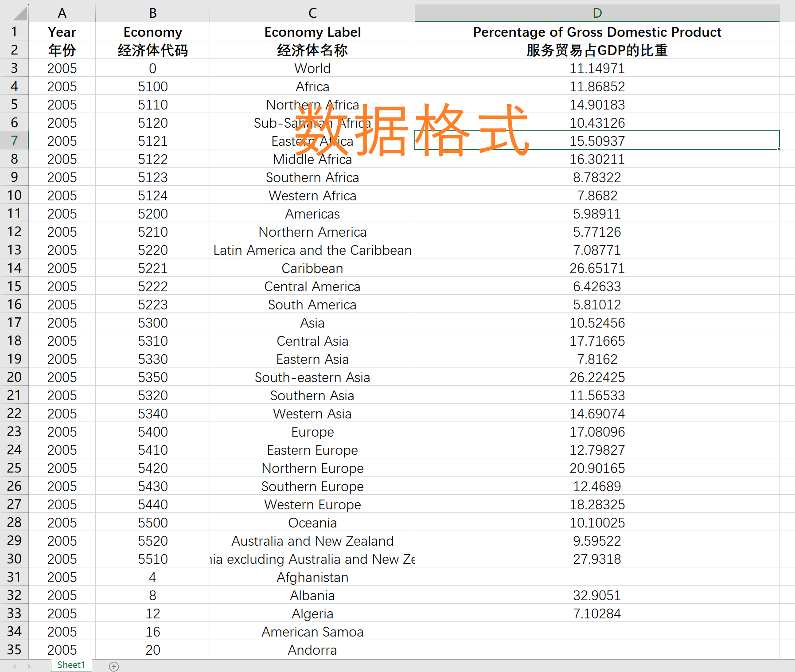The height and width of the screenshot is (672, 795).
Task: Click the 'American Samoa' cell
Action: 312,632
